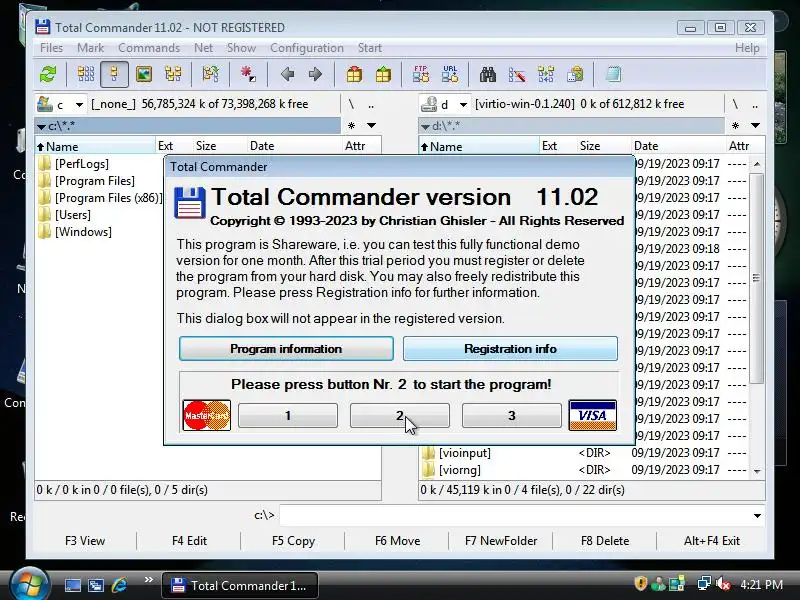Open left panel directory history arrow
The height and width of the screenshot is (600, 800).
click(x=371, y=126)
